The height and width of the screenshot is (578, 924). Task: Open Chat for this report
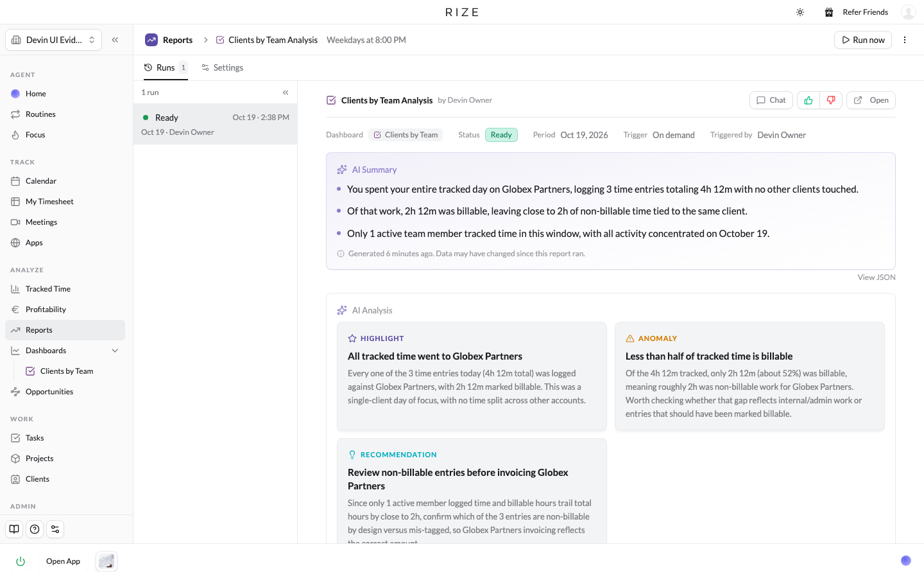click(771, 100)
